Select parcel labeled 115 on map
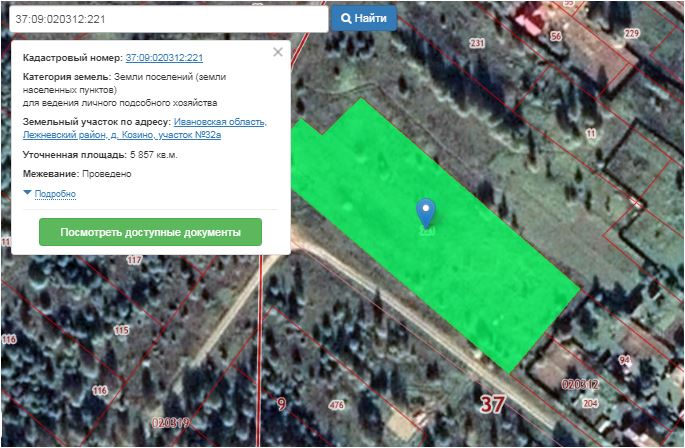Screen dimensions: 685x448 [x=122, y=330]
